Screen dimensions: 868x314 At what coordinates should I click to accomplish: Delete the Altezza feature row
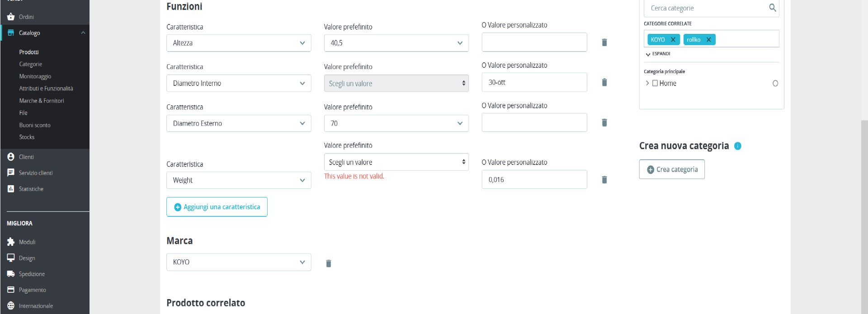pos(604,42)
